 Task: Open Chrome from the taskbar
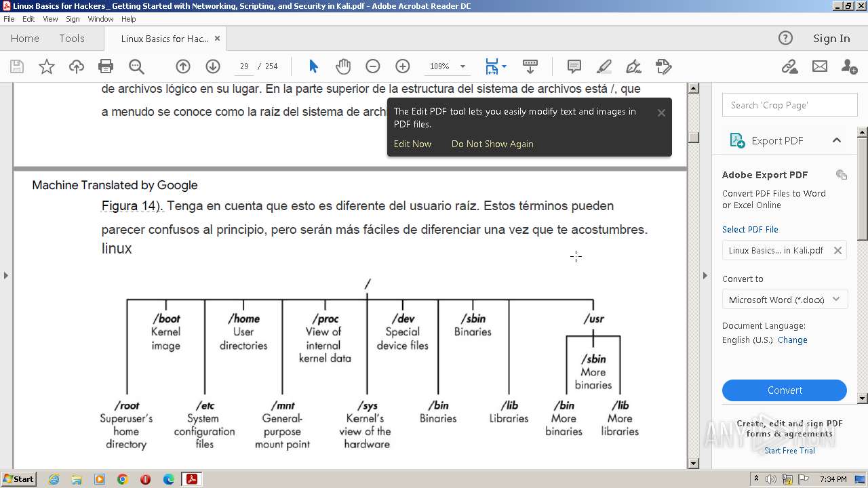123,479
